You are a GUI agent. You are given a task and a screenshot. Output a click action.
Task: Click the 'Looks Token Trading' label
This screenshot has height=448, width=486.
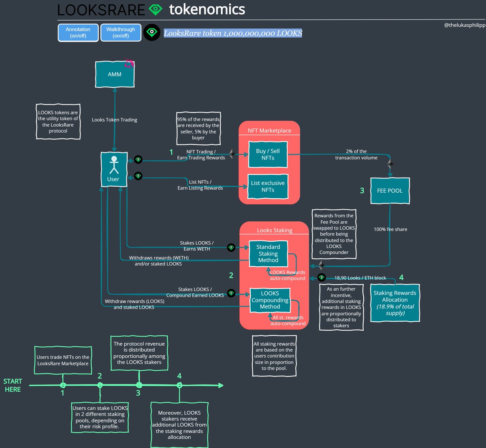115,120
